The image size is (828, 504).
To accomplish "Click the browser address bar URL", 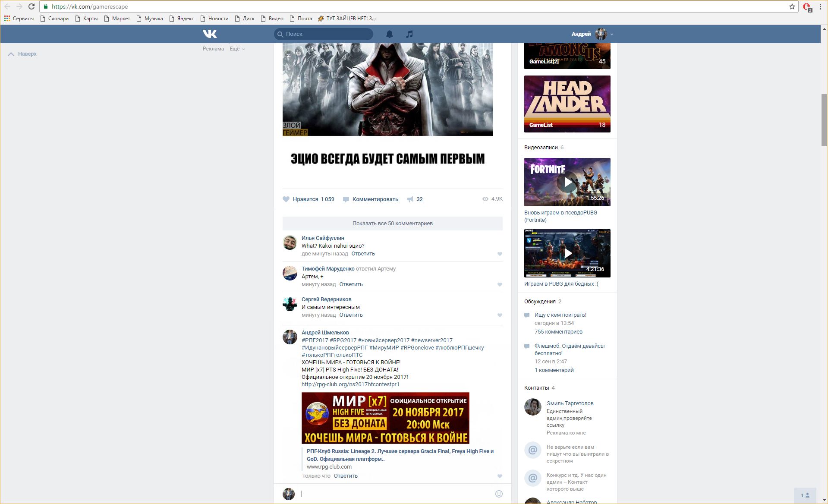I will [x=90, y=6].
